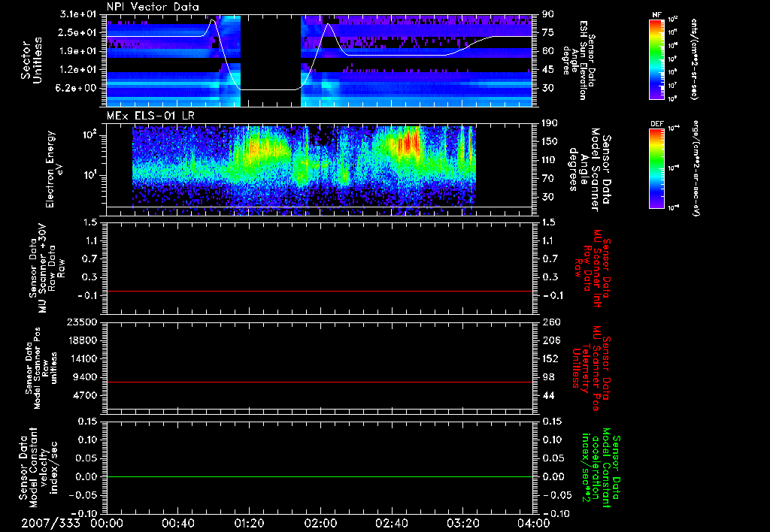Click the data gap in NPI panel

pos(271,60)
